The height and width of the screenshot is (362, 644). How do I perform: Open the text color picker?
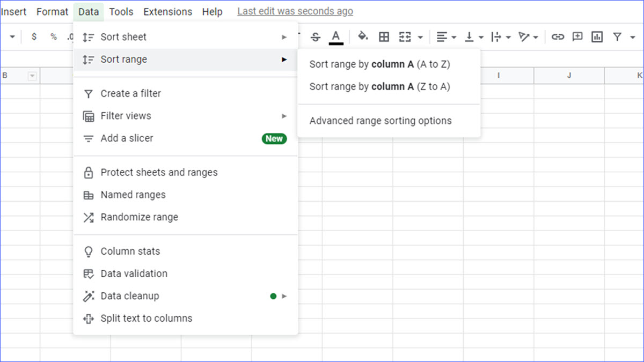click(x=336, y=37)
